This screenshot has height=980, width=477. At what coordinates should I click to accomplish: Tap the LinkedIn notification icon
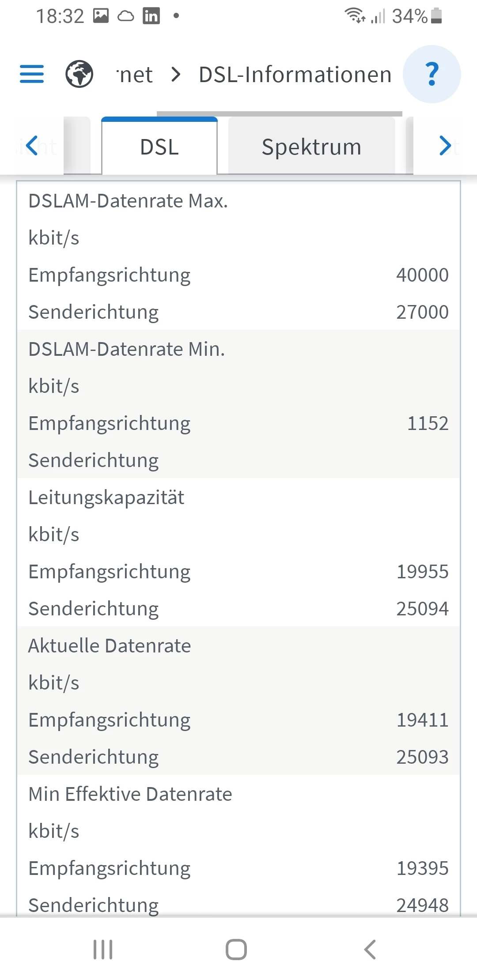pyautogui.click(x=151, y=16)
